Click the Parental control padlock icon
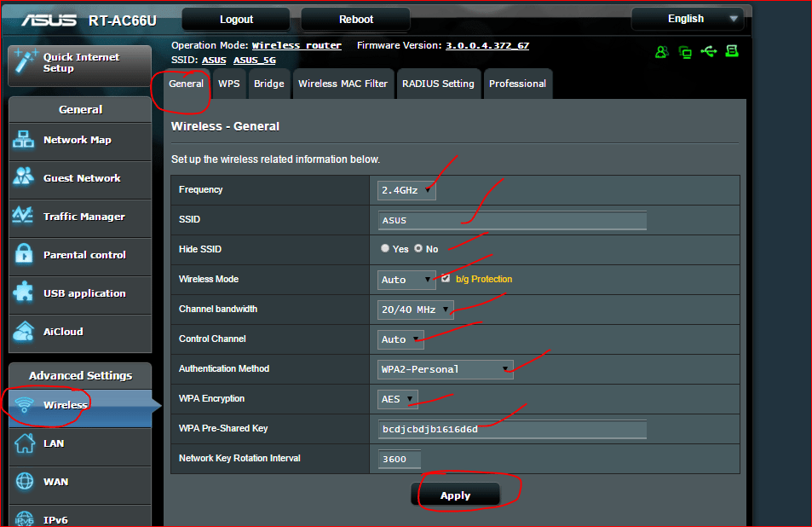812x527 pixels. (x=24, y=253)
